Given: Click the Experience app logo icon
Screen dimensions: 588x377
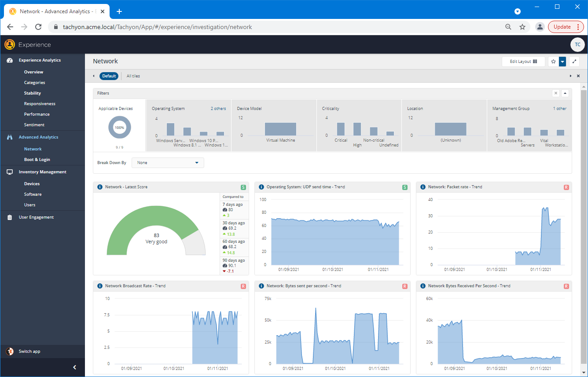Looking at the screenshot, I should [x=10, y=44].
